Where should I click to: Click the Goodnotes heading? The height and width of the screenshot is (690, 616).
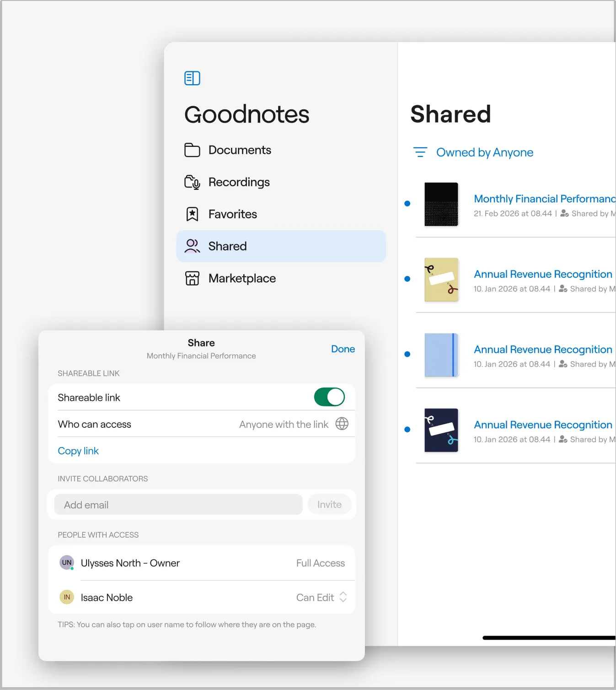[x=247, y=114]
